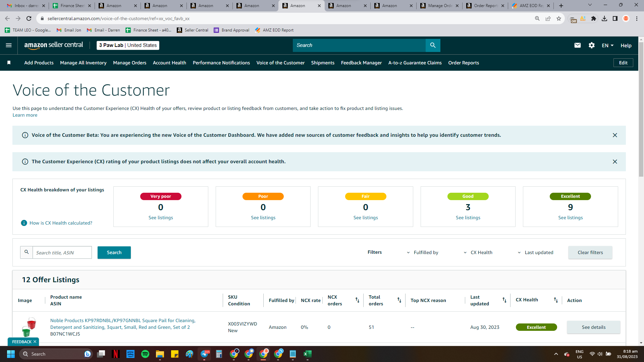Click the Noble Products pail thumbnail image
The image size is (644, 362).
pyautogui.click(x=29, y=327)
